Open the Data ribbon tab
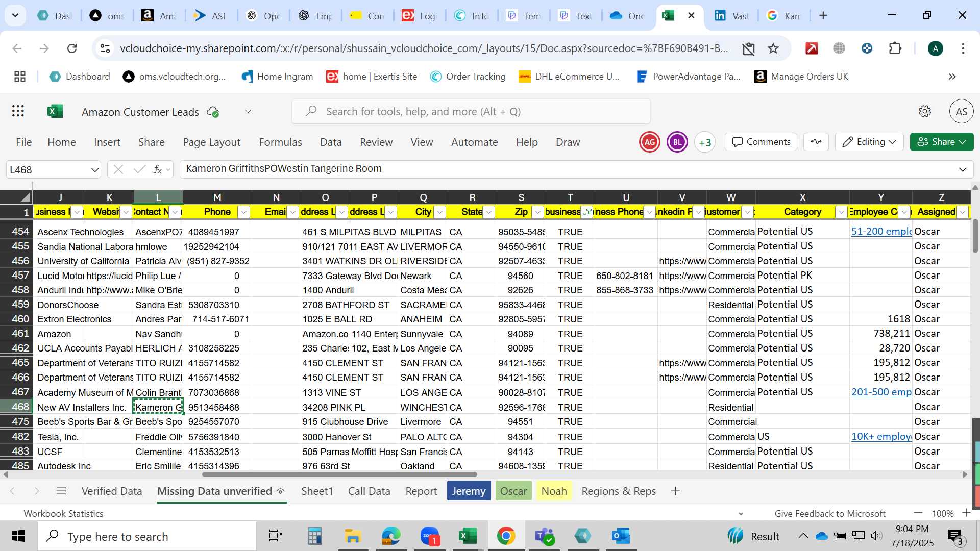 pyautogui.click(x=331, y=142)
